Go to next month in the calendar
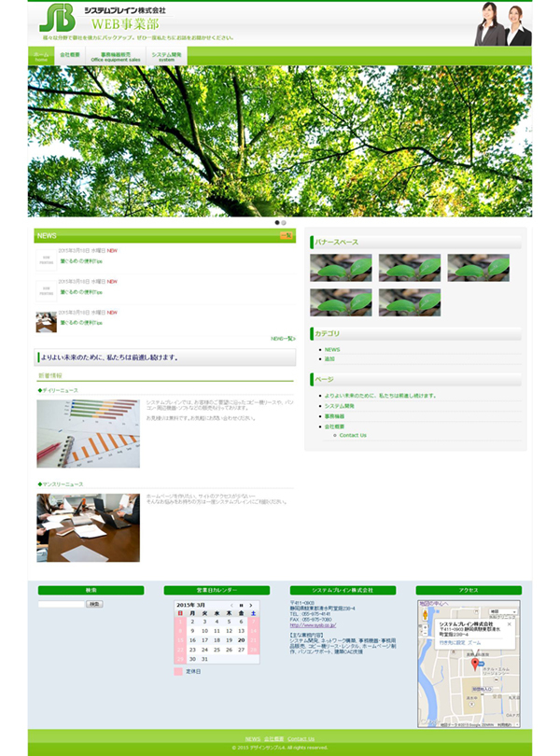This screenshot has height=756, width=560. 251,605
